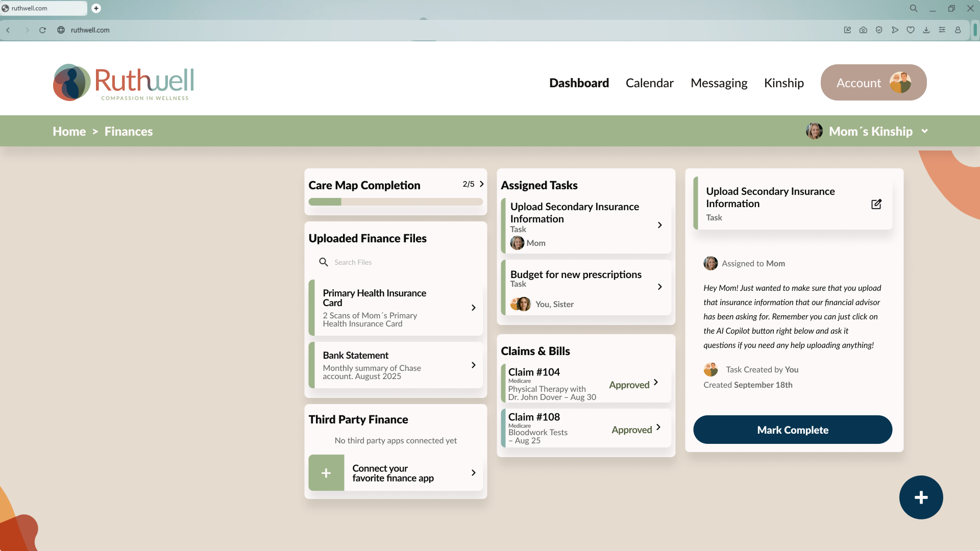Click the Search Files input field
Viewport: 980px width, 551px height.
pos(396,262)
